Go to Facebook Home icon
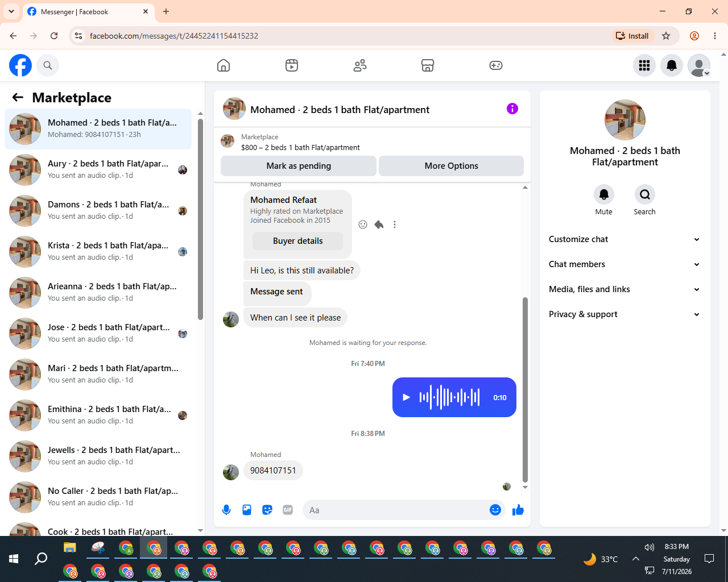Image resolution: width=728 pixels, height=582 pixels. (224, 65)
